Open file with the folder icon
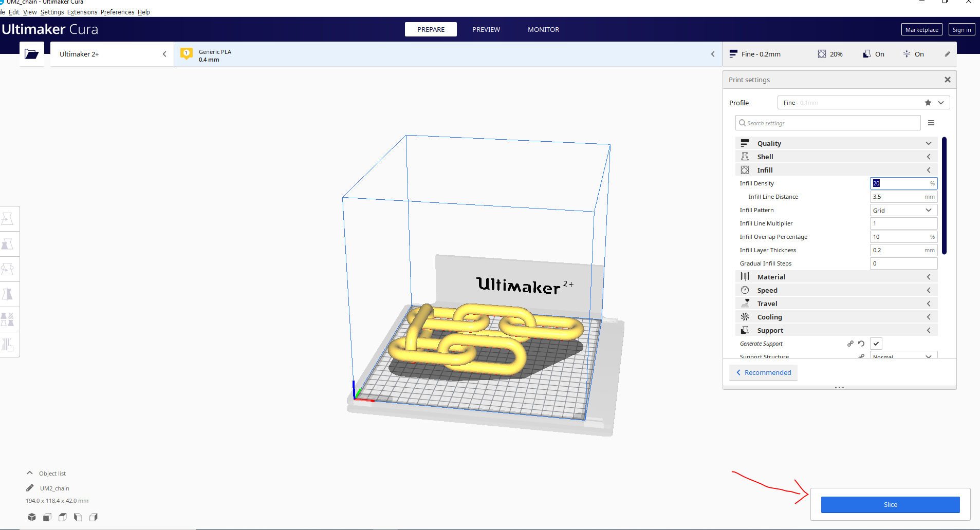Image resolution: width=980 pixels, height=530 pixels. pyautogui.click(x=32, y=54)
